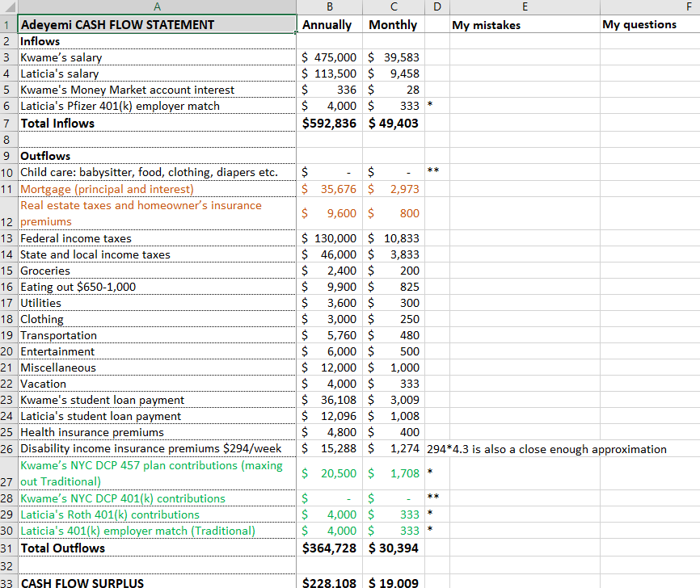
Task: Click the Monthly header cell
Action: point(393,24)
